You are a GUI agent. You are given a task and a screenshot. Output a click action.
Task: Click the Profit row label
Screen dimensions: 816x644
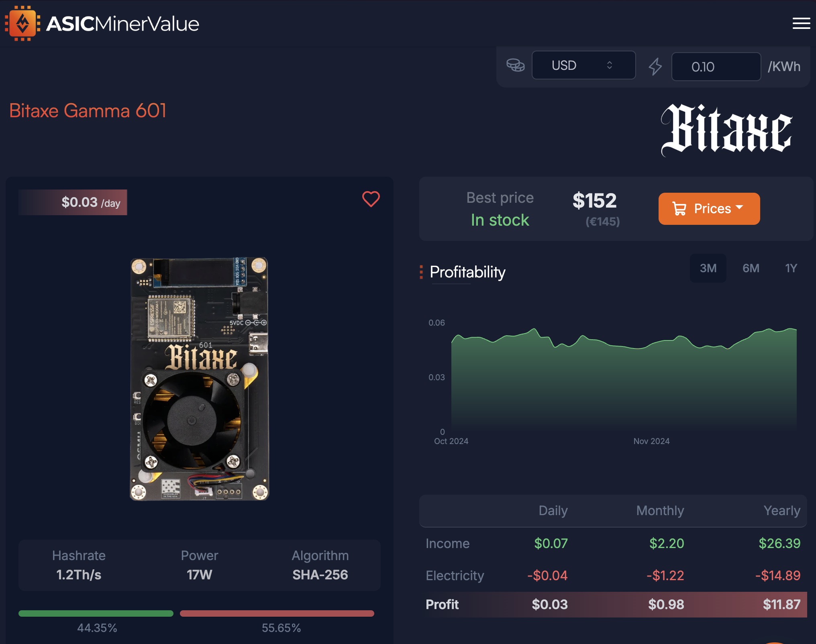(442, 604)
